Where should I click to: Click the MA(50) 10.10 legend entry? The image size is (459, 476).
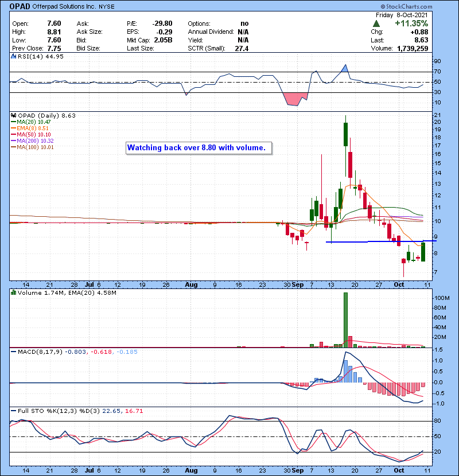point(30,134)
